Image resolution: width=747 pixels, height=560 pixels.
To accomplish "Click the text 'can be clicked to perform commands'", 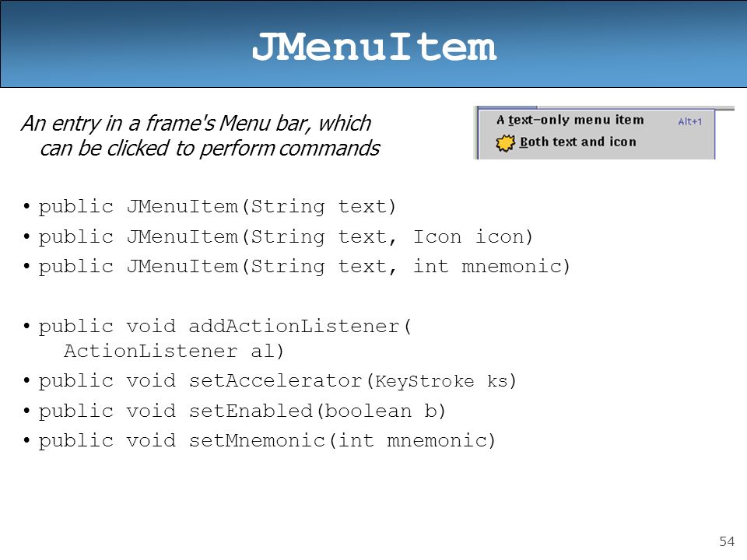I will point(210,149).
